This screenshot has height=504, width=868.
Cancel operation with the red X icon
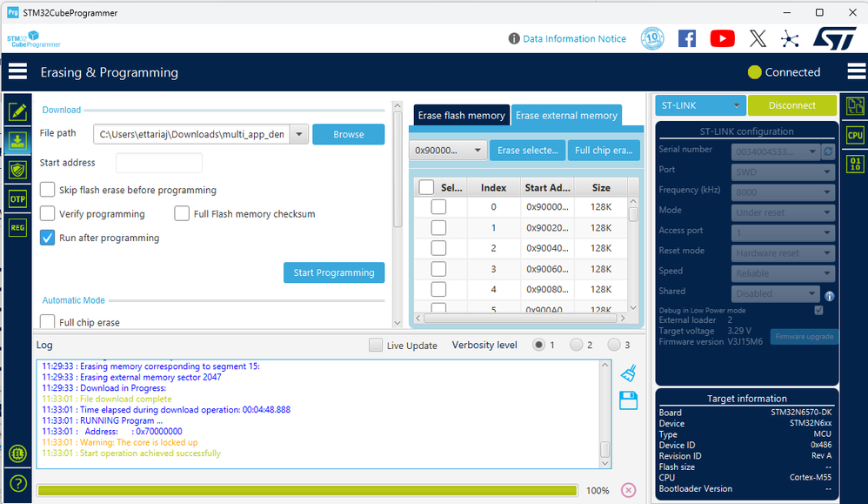coord(628,490)
